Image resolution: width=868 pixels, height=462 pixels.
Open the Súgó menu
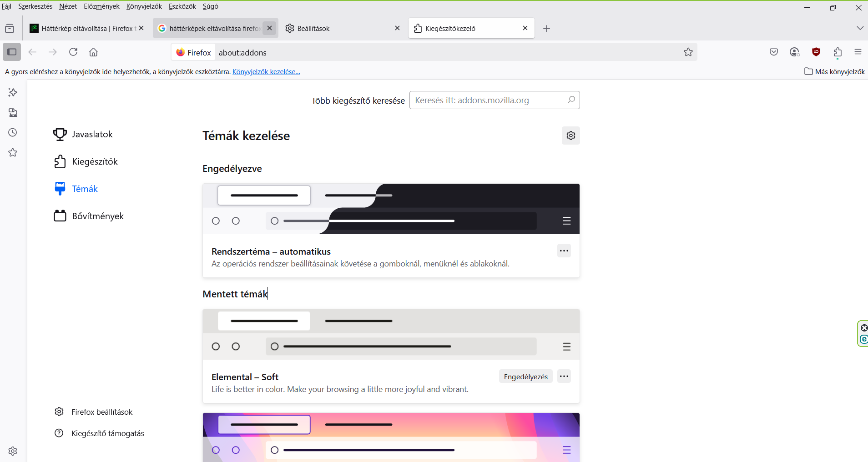tap(210, 6)
